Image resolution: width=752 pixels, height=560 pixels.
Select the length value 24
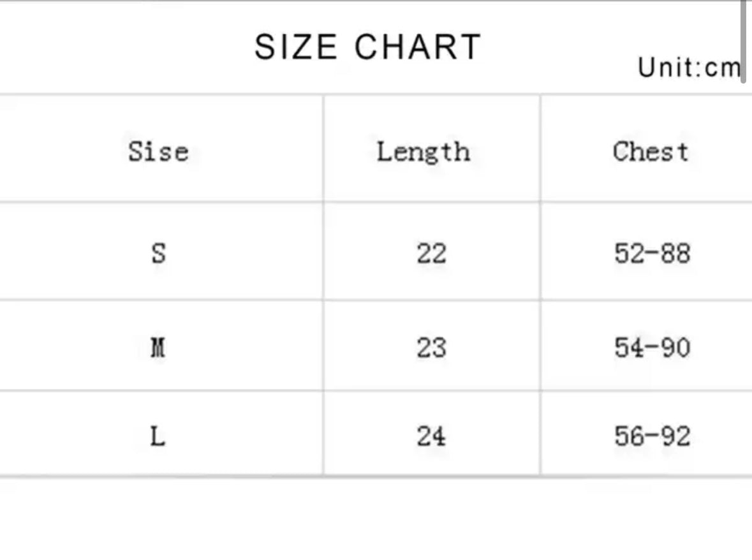coord(431,436)
